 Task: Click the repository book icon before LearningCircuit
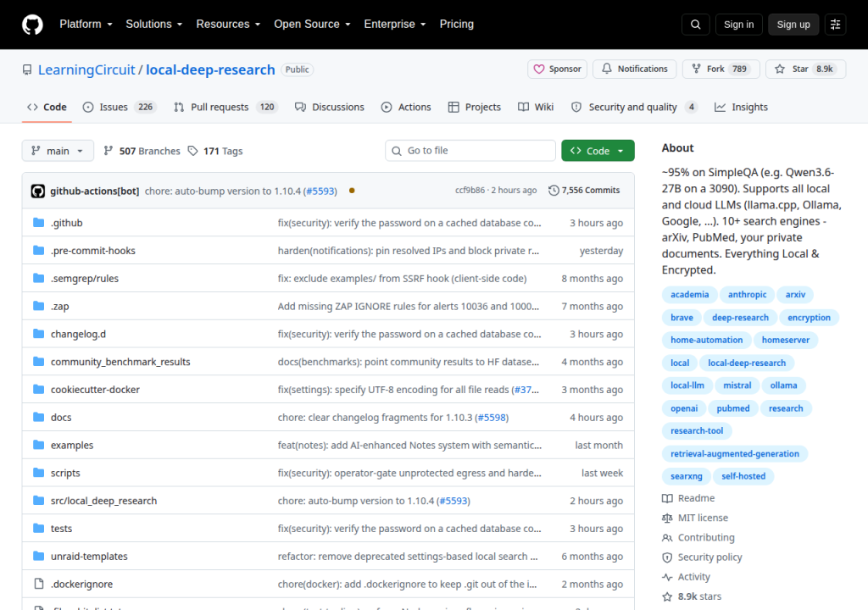pos(27,69)
